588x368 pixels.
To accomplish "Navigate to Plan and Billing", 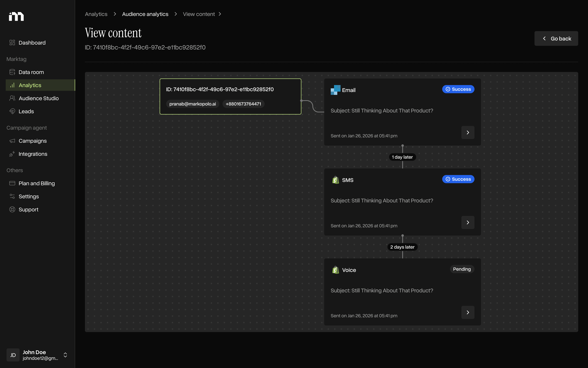I will pyautogui.click(x=40, y=183).
